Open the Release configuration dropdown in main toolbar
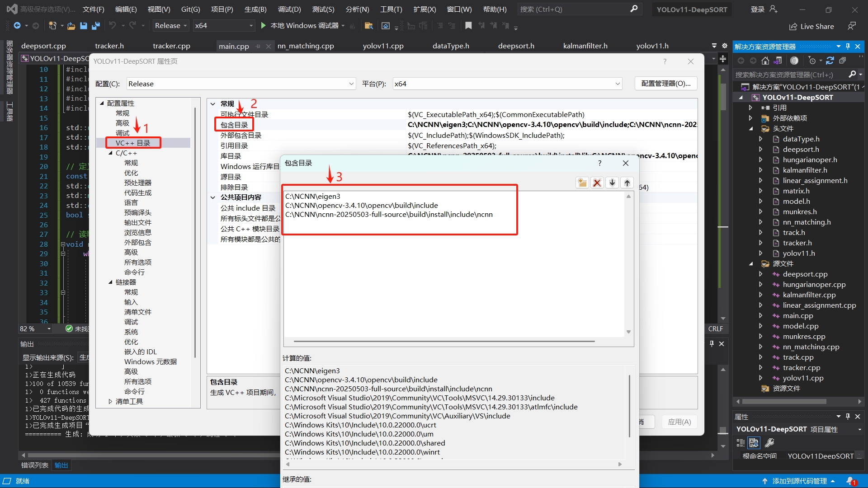The height and width of the screenshot is (488, 868). pos(170,26)
